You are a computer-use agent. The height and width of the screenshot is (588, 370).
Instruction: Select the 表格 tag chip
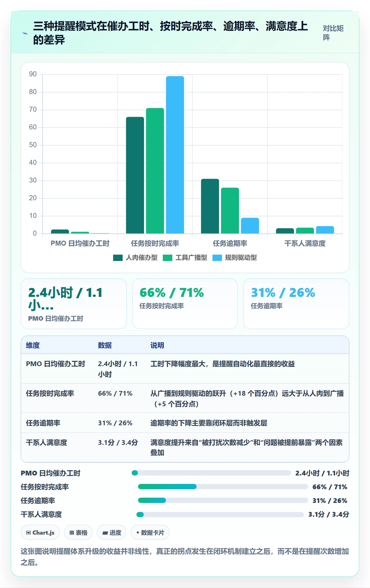point(78,533)
